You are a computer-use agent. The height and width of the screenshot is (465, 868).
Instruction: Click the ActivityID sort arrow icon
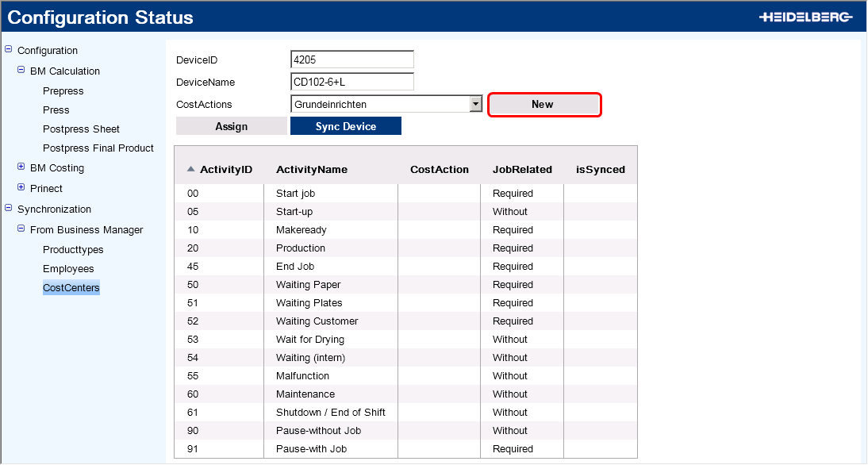tap(190, 169)
